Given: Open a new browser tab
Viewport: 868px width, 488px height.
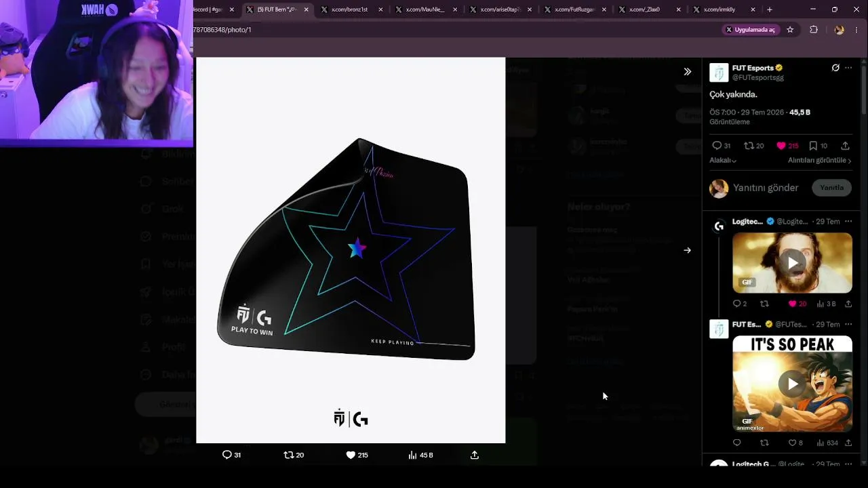Looking at the screenshot, I should click(x=769, y=9).
